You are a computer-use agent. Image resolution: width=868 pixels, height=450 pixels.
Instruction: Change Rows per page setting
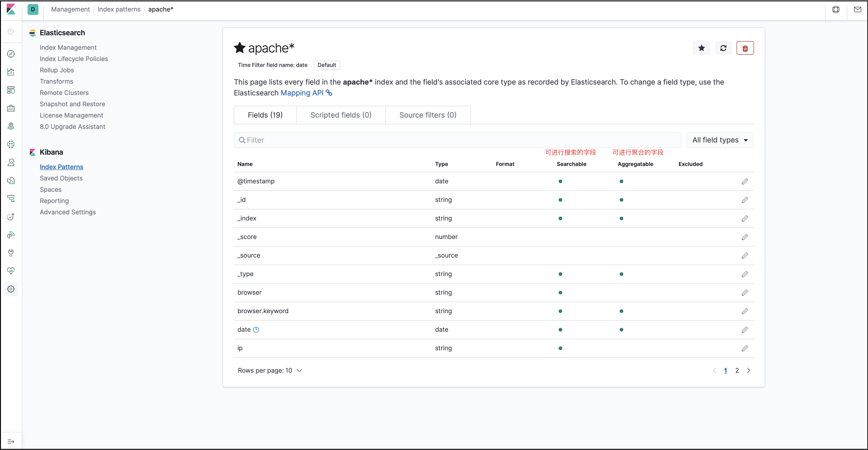coord(270,370)
